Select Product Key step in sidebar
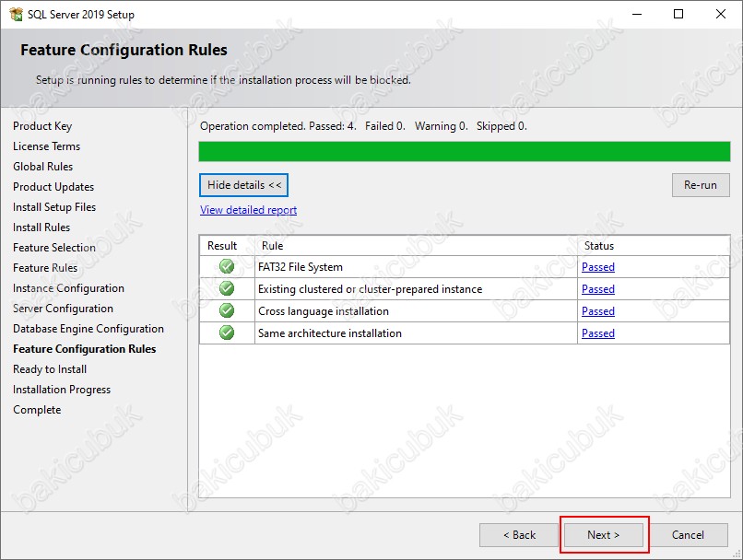This screenshot has height=560, width=743. tap(42, 126)
